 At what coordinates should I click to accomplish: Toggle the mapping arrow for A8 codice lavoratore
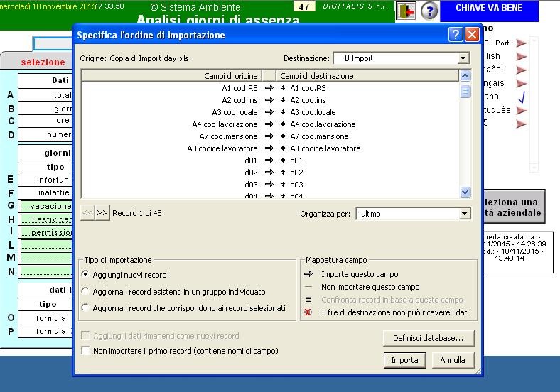coord(269,148)
